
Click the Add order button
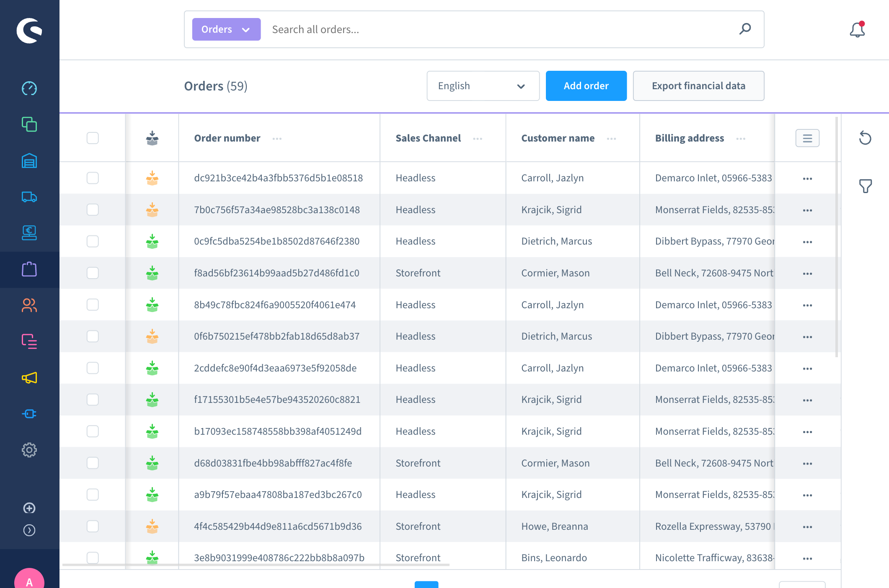pyautogui.click(x=586, y=86)
